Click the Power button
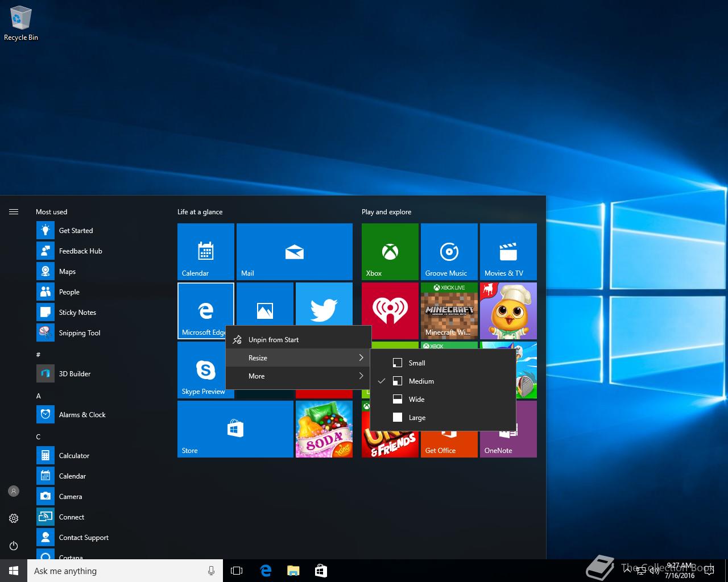Image resolution: width=728 pixels, height=582 pixels. (x=14, y=546)
